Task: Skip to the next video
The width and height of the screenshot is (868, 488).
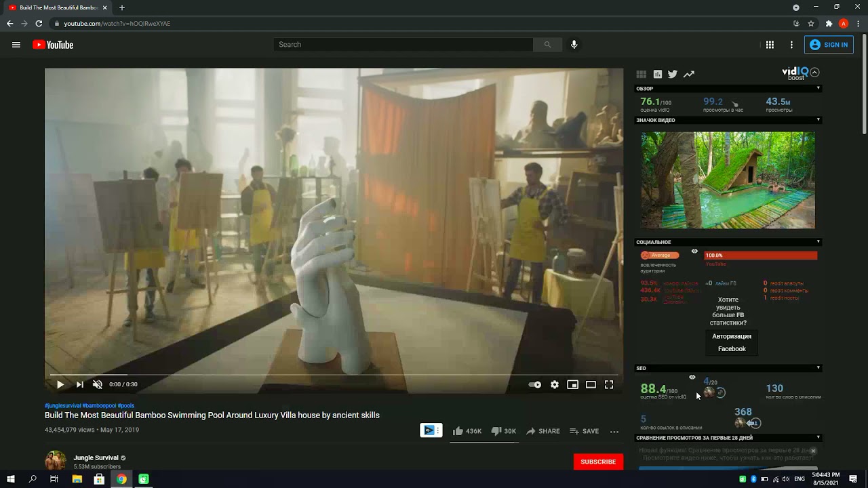Action: point(79,384)
